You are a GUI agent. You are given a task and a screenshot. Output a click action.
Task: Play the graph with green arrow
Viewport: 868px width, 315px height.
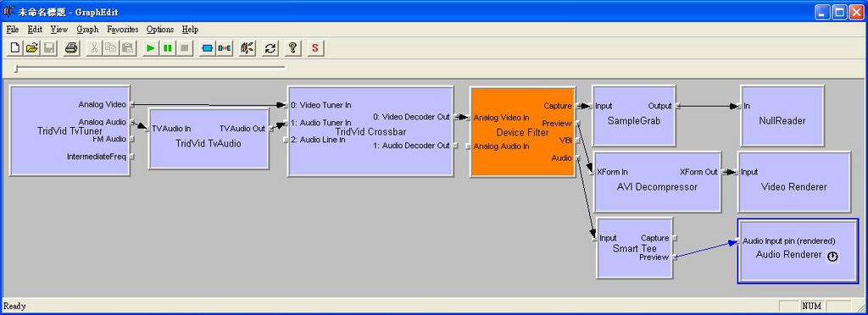click(x=150, y=48)
